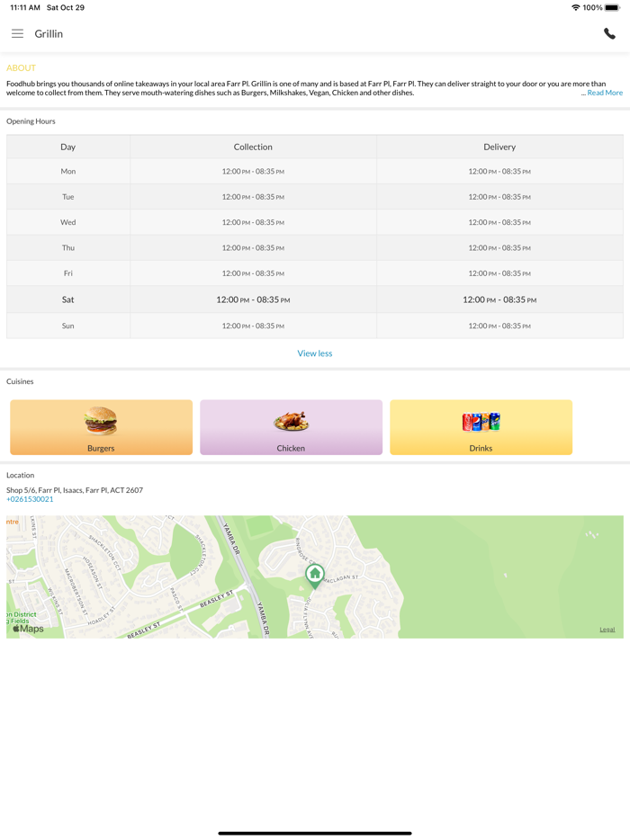Click Thursday's Delivery hours cell

point(499,247)
